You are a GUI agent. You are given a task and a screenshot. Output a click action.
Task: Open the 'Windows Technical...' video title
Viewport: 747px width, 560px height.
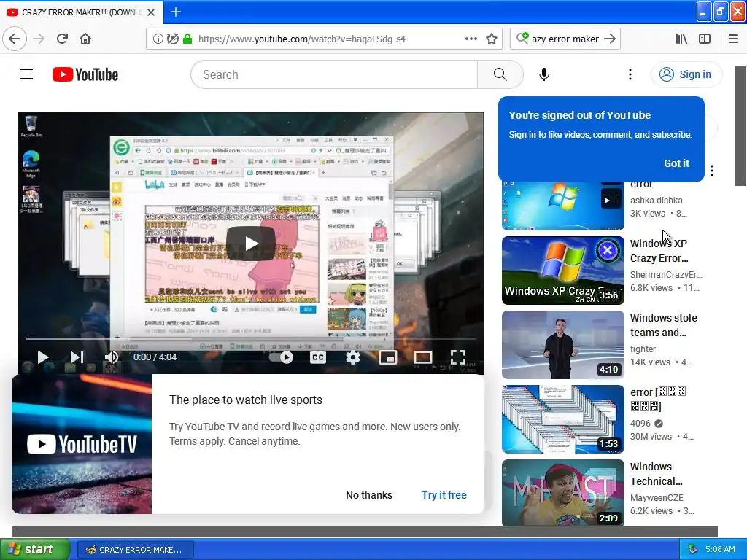[656, 474]
